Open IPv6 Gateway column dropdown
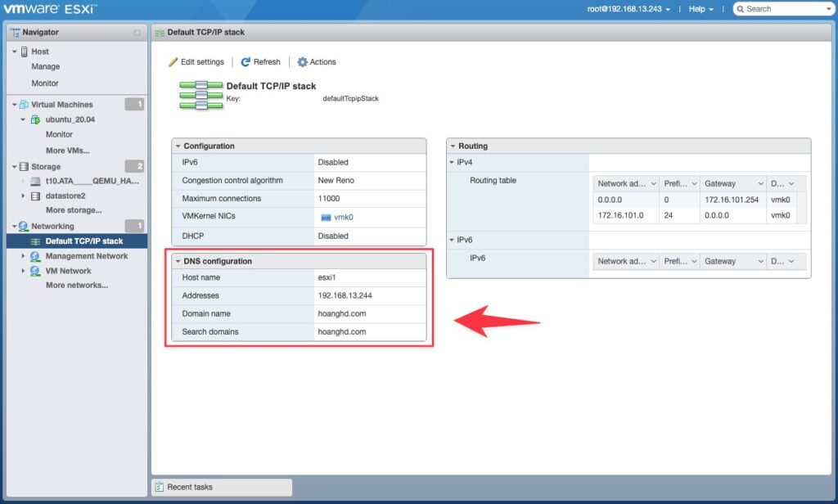This screenshot has width=838, height=504. click(760, 261)
